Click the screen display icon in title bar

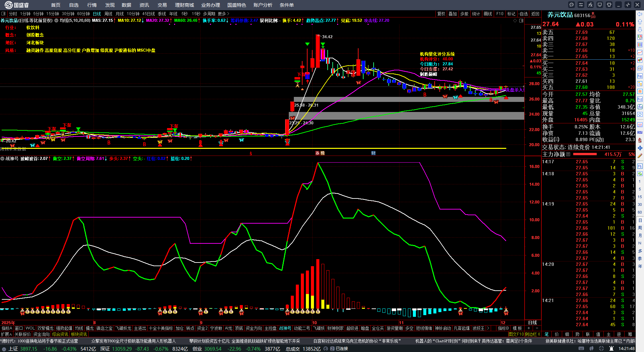(600, 5)
